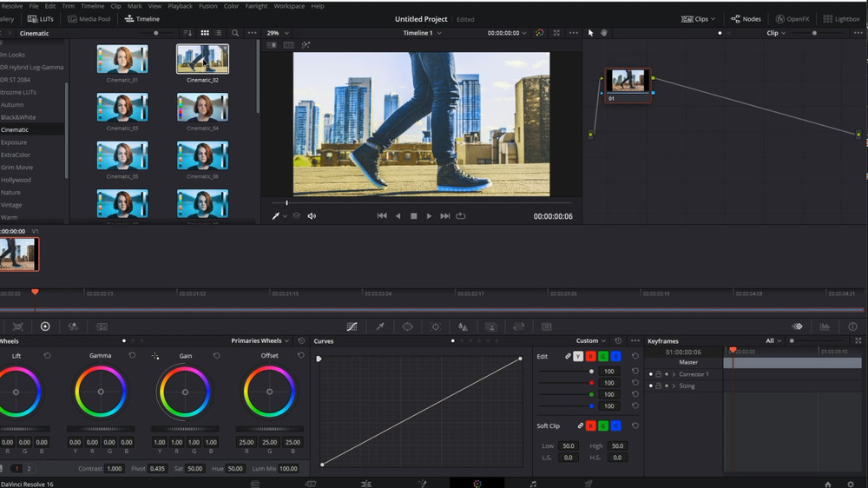Open the viewer zoom 29% dropdown
Screen dimensions: 868x488
(278, 33)
